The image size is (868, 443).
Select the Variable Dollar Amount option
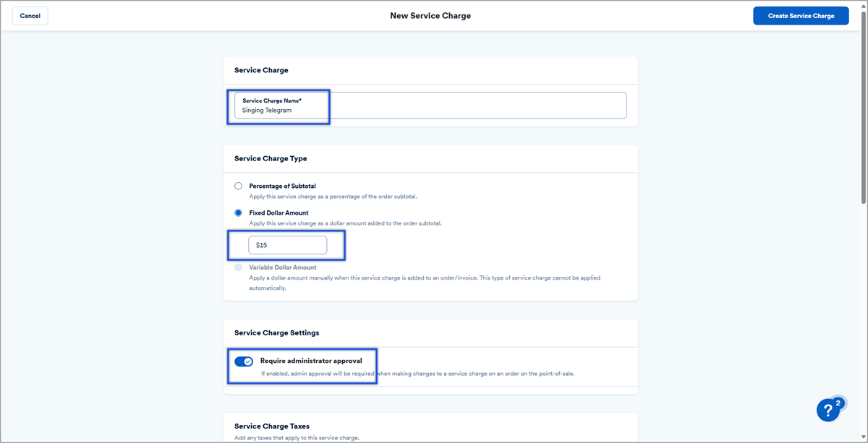(x=238, y=267)
